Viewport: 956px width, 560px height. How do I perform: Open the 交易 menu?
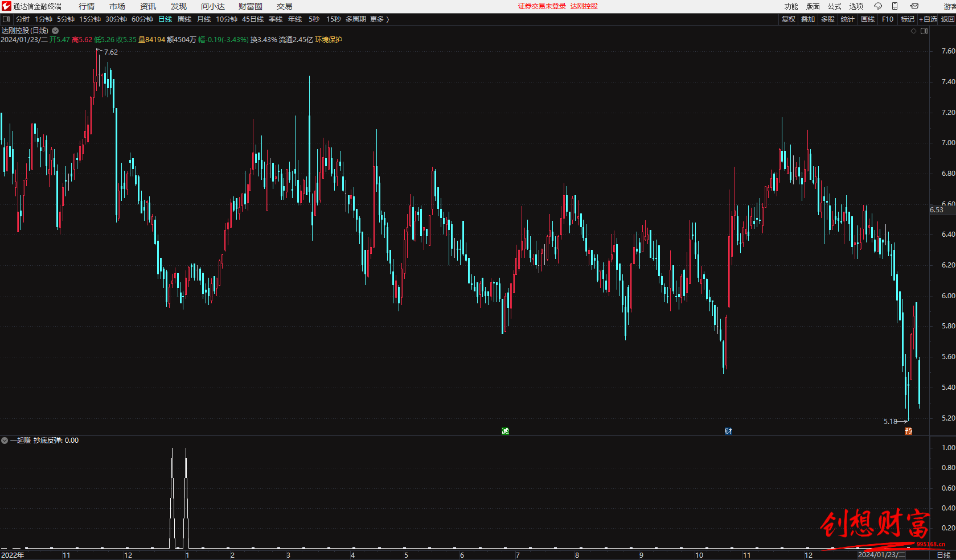tap(285, 6)
